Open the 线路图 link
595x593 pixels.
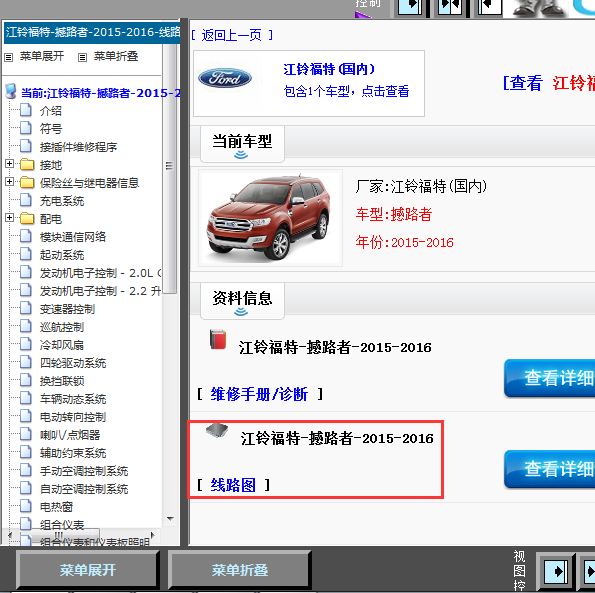pos(233,485)
